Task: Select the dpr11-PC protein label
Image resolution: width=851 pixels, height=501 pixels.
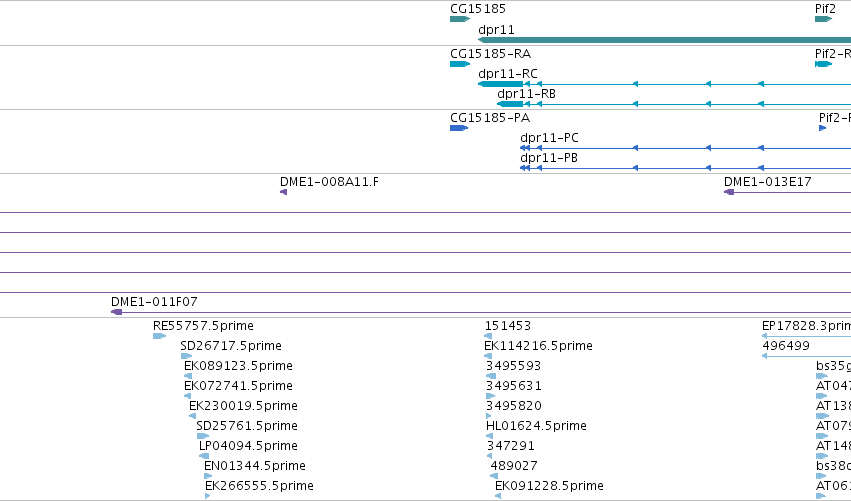Action: 549,138
